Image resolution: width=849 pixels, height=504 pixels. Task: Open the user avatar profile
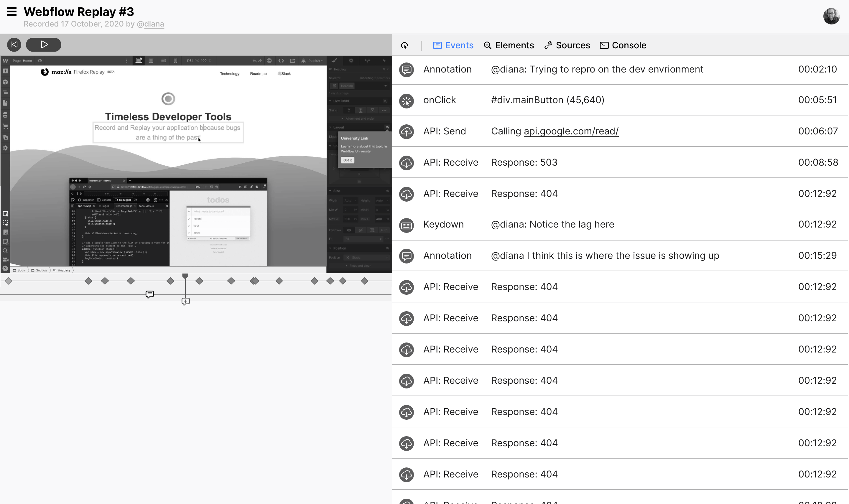click(831, 16)
